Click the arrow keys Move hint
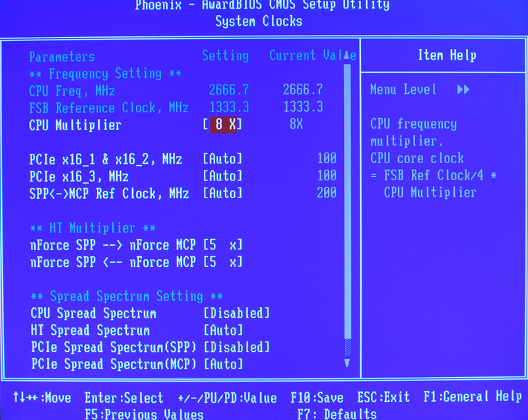The image size is (528, 420). click(42, 398)
